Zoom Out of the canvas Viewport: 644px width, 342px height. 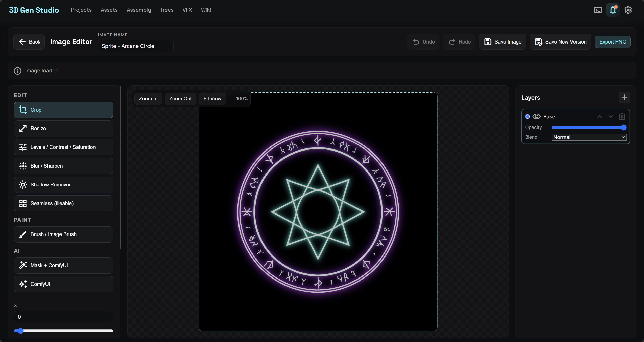click(180, 99)
